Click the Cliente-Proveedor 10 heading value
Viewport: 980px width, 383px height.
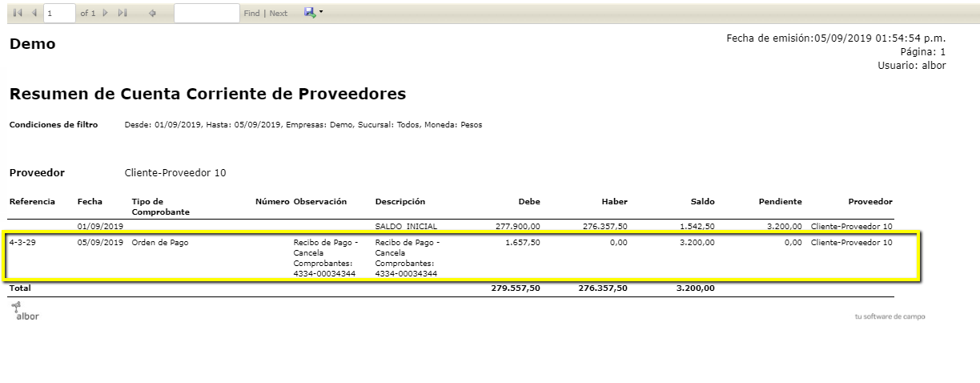click(175, 172)
